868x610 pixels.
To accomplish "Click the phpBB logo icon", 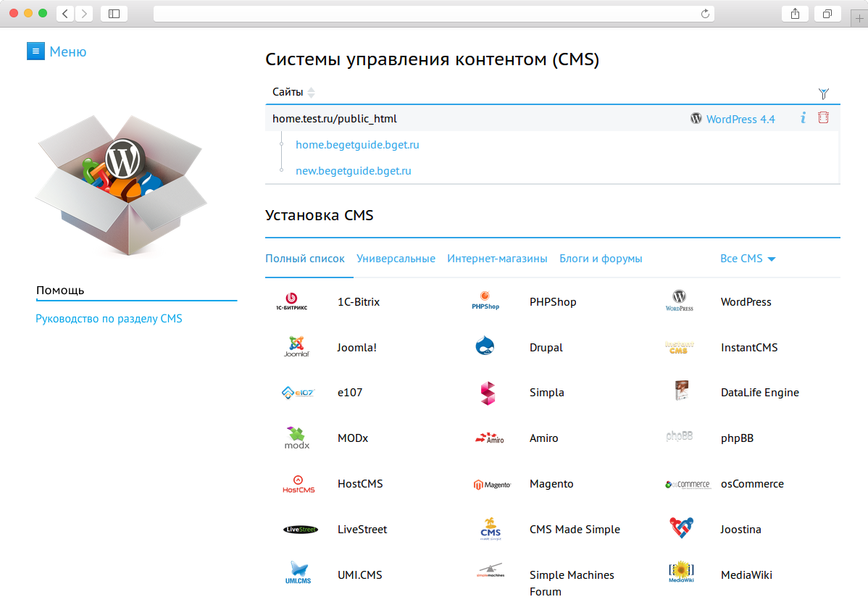I will [679, 436].
